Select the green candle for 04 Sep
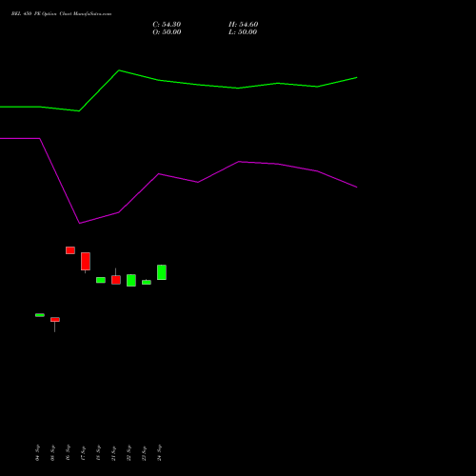The height and width of the screenshot is (476, 476). click(x=40, y=315)
